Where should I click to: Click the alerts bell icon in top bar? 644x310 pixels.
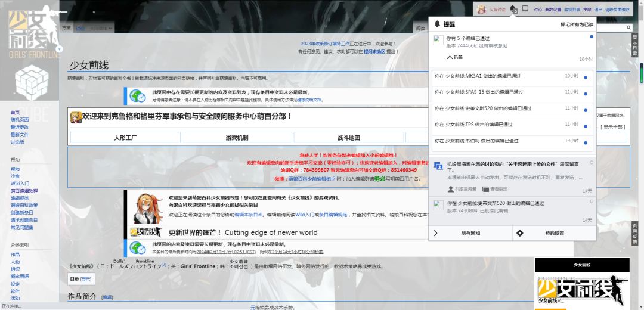(513, 8)
